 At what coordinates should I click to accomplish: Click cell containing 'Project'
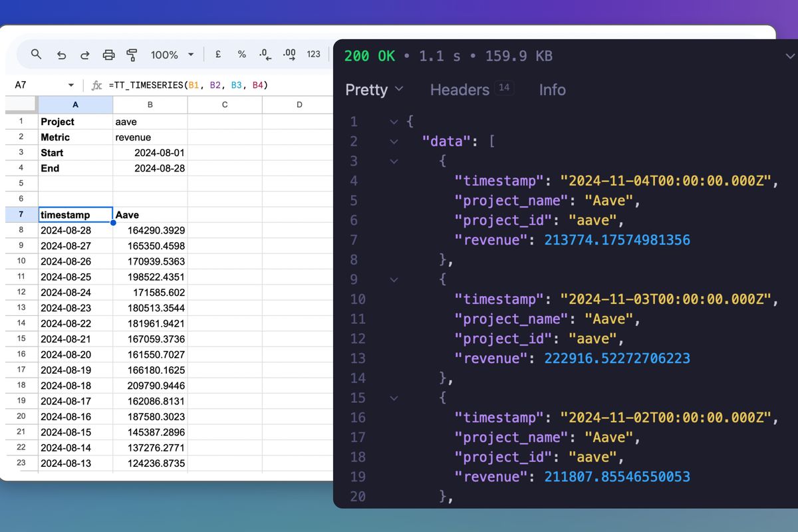(75, 122)
